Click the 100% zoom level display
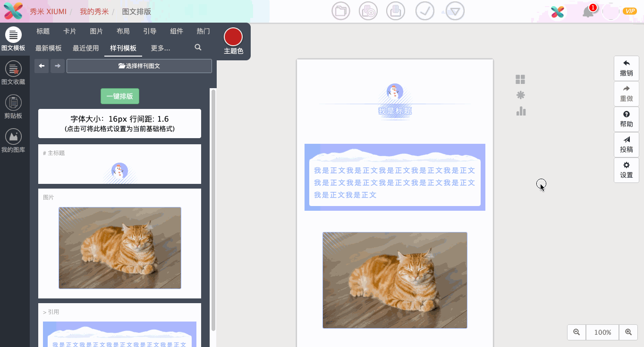644x347 pixels. coord(602,332)
